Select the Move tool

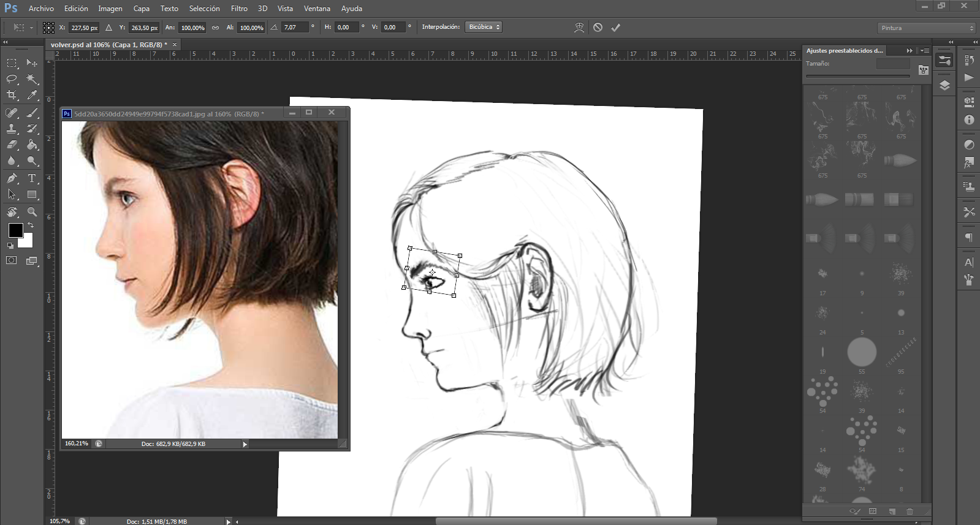coord(32,62)
